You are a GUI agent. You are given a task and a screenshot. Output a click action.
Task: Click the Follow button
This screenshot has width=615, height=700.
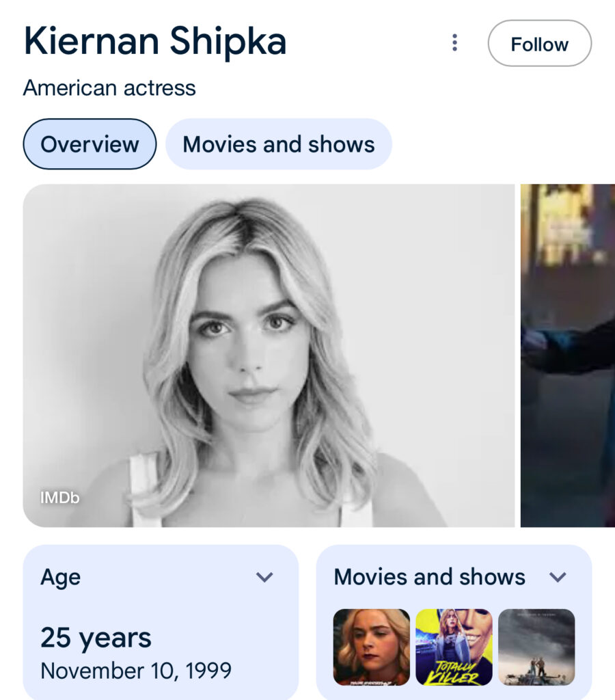coord(539,44)
